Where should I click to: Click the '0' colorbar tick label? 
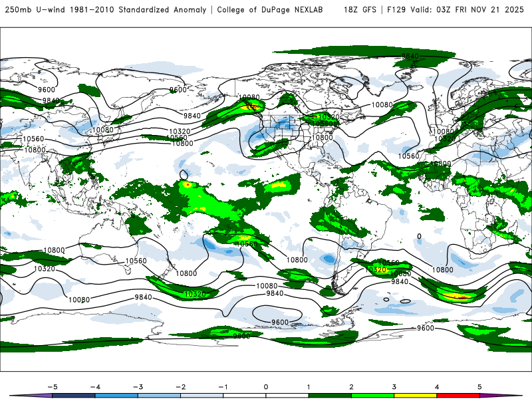click(x=266, y=387)
